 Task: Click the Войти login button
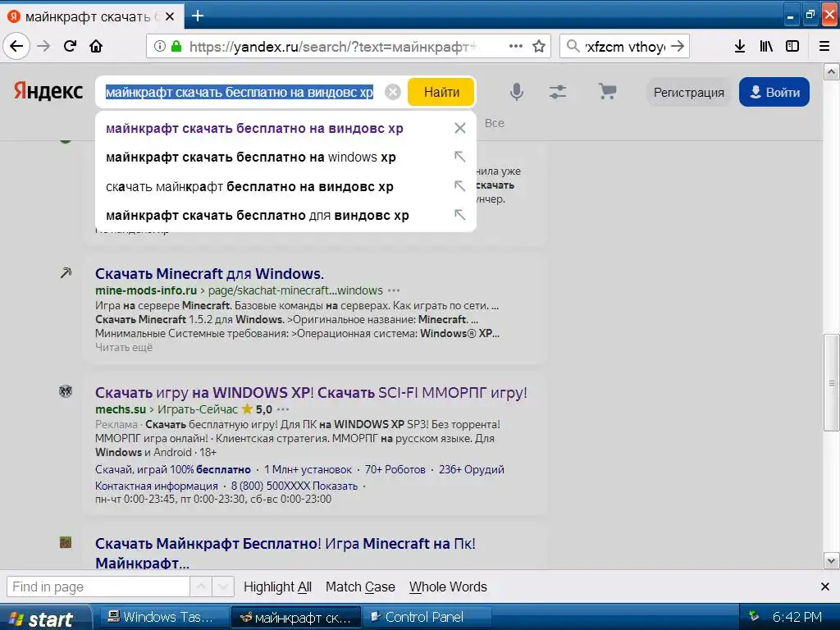[774, 92]
